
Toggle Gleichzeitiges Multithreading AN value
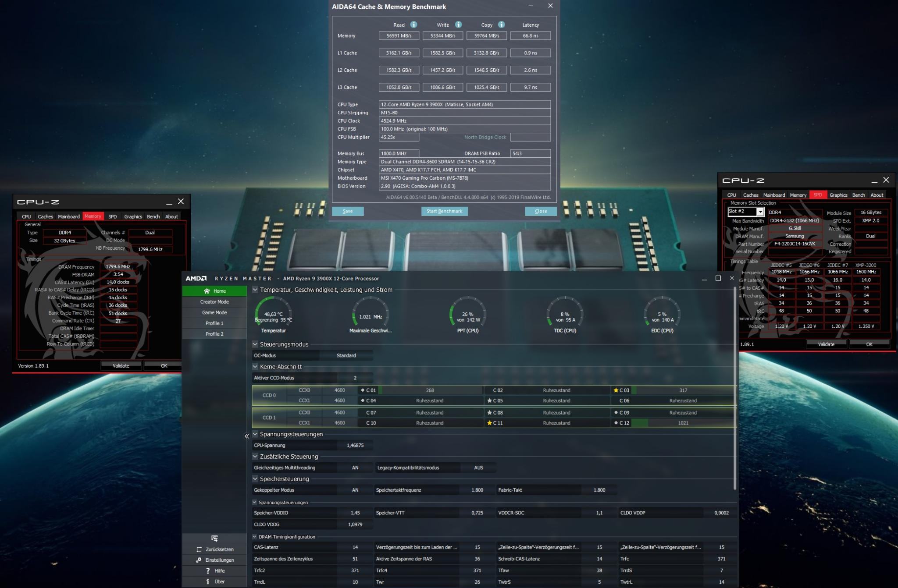(x=355, y=468)
